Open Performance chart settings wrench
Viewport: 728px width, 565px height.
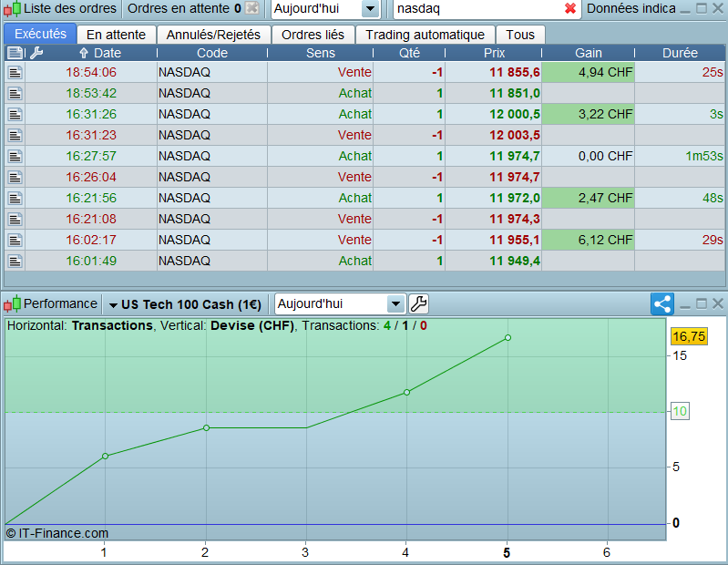418,304
